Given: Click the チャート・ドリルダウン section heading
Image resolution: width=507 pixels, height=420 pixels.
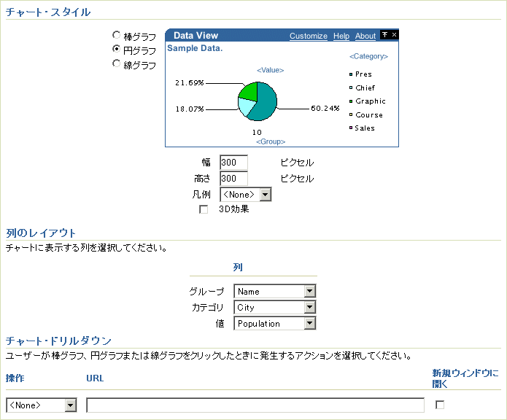Looking at the screenshot, I should pos(58,341).
